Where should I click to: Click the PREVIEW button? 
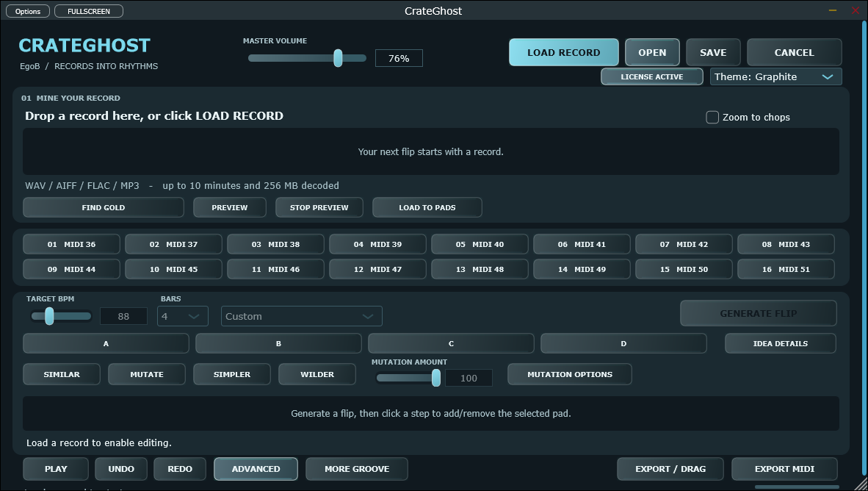click(x=230, y=207)
